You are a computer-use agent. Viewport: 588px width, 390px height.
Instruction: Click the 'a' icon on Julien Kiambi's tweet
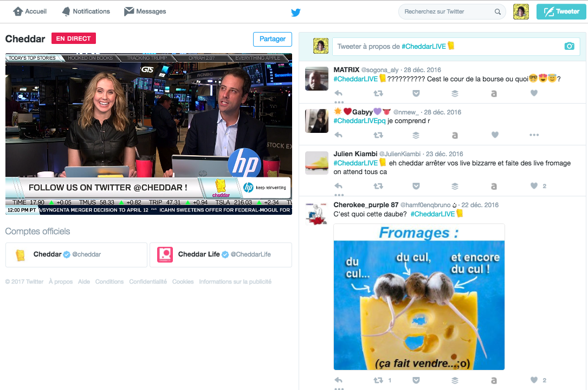click(x=494, y=186)
